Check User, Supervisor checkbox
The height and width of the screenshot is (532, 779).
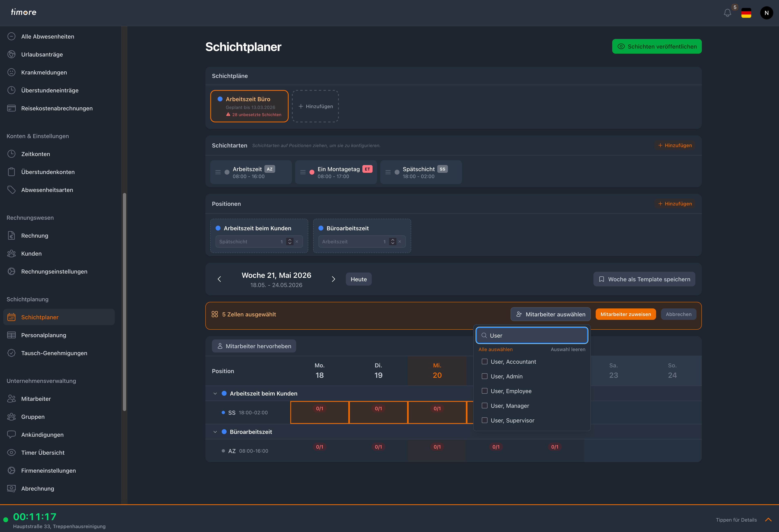(x=484, y=420)
